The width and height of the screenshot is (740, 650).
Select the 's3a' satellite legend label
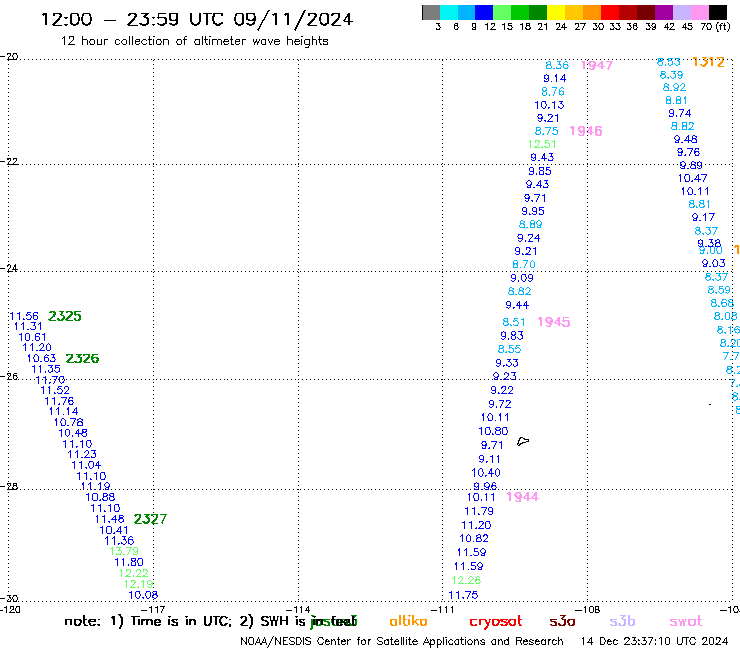pos(562,622)
